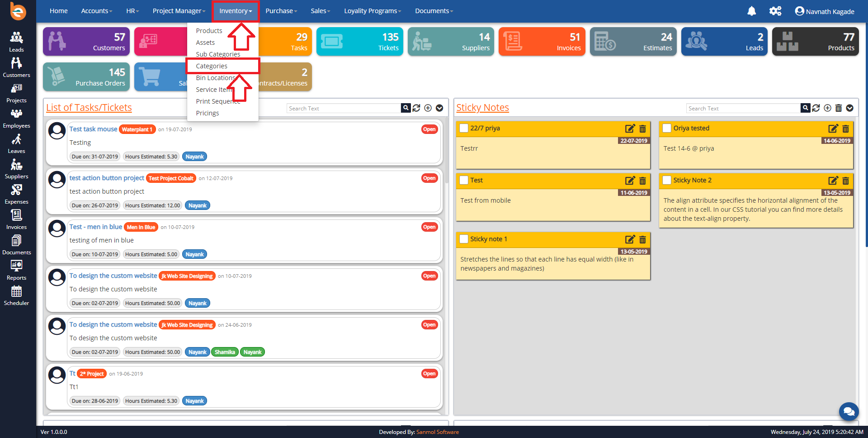Click the search icon in Tasks/Tickets panel
The width and height of the screenshot is (868, 438).
click(x=406, y=108)
